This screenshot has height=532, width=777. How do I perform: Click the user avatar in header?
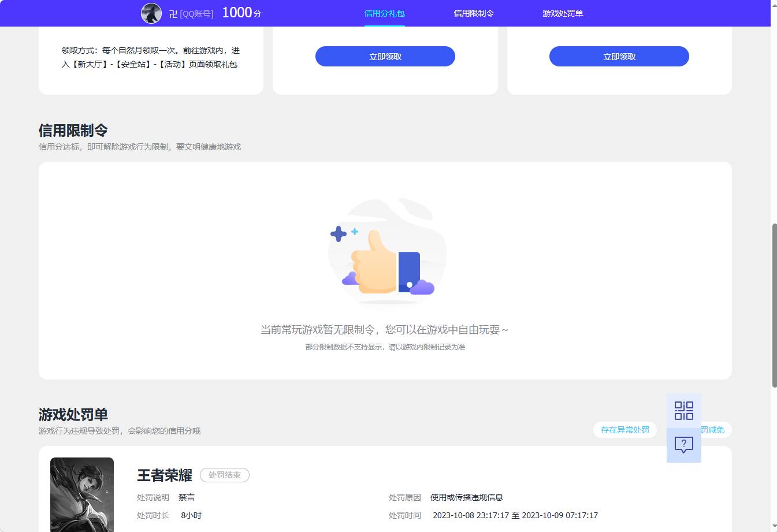(151, 13)
